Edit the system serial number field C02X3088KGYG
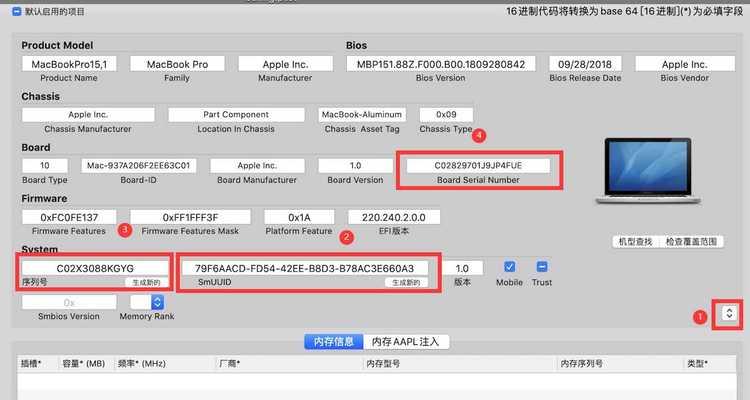The width and height of the screenshot is (750, 400). [x=95, y=268]
